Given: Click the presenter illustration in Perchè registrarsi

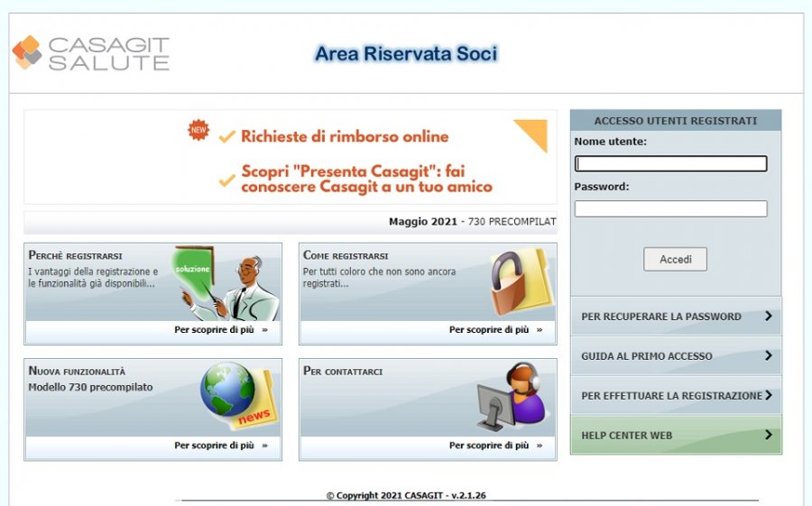Looking at the screenshot, I should [x=226, y=283].
